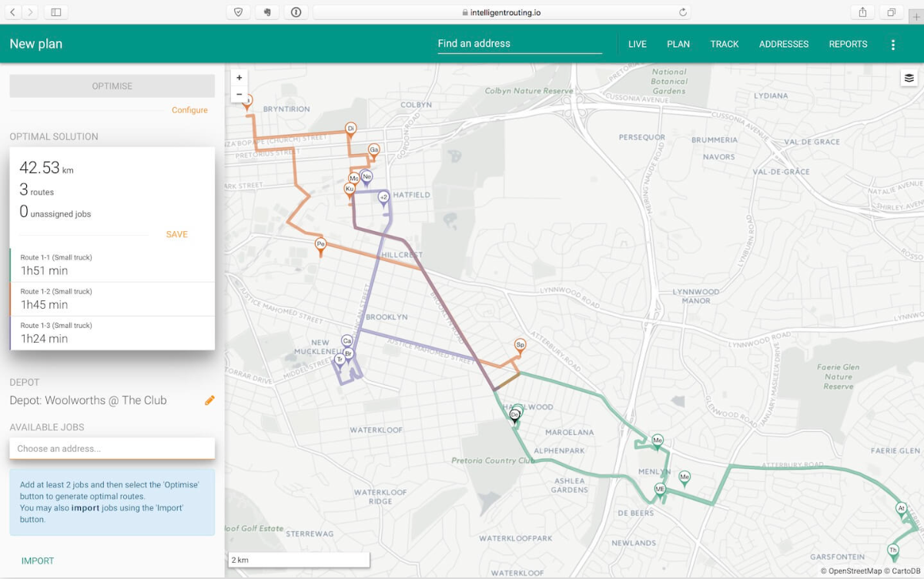Open the LIVE tab

637,45
